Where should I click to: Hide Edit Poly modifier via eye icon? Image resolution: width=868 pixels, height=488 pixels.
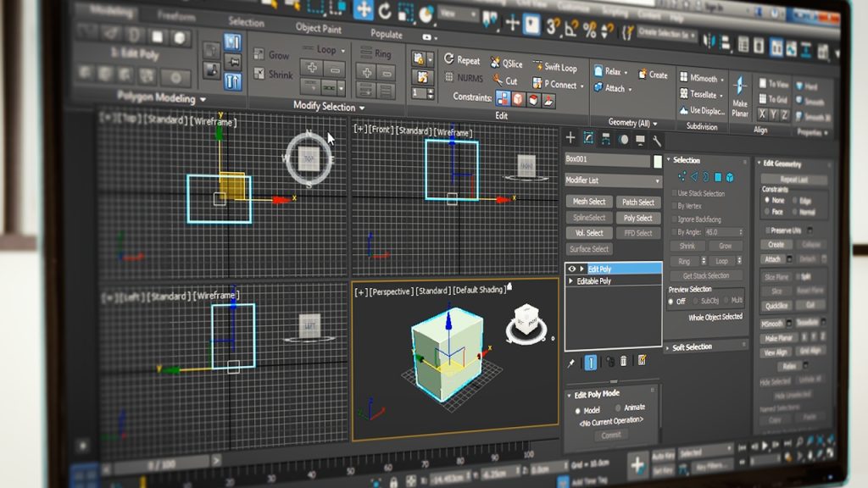click(571, 269)
